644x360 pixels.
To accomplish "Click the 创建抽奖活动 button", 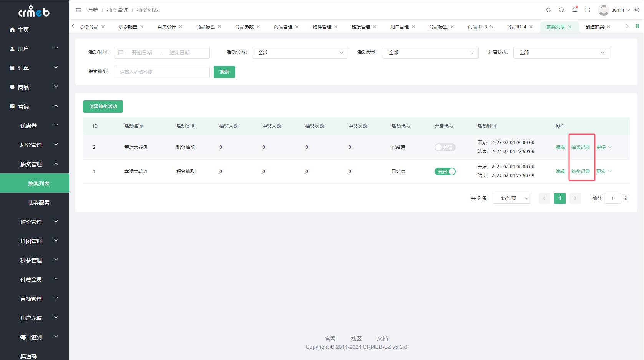I will click(x=103, y=107).
